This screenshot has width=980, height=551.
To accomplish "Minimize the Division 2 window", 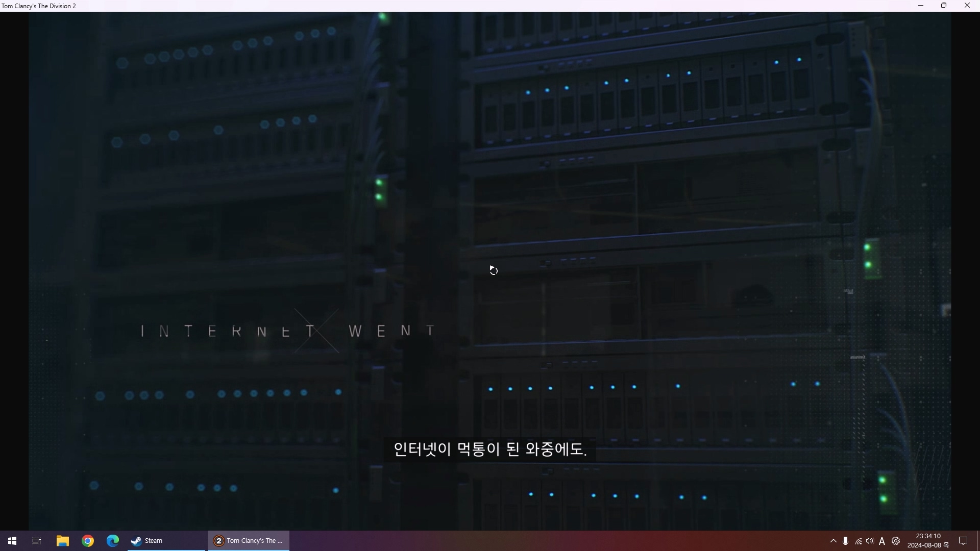I will click(921, 6).
